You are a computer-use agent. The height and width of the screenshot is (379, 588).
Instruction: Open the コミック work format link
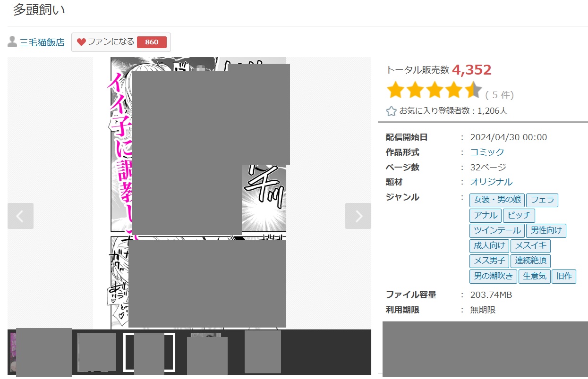point(487,152)
